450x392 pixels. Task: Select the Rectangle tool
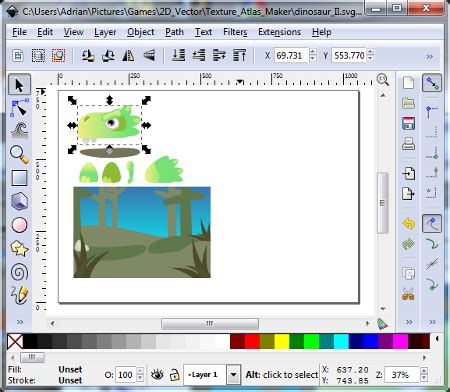point(19,178)
